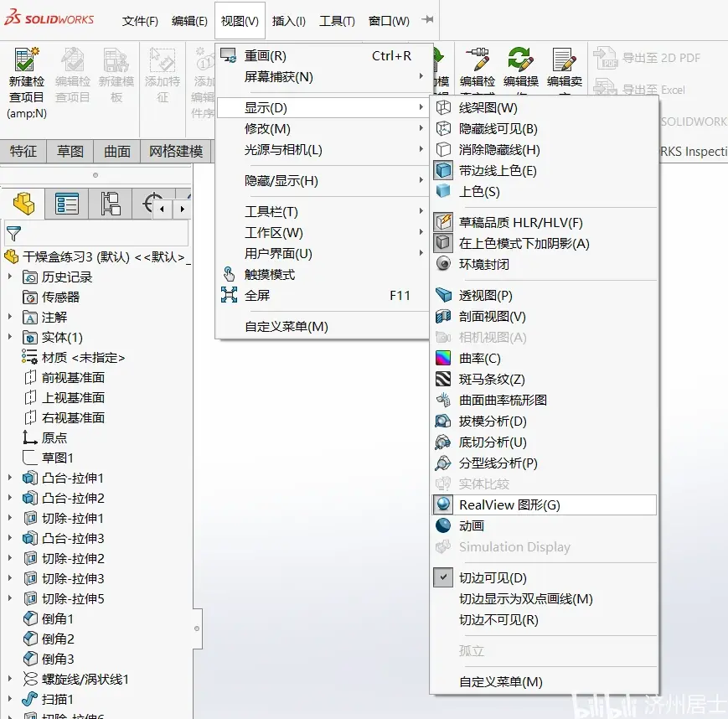
Task: Open 剖面视图(V) section view
Action: click(x=545, y=316)
